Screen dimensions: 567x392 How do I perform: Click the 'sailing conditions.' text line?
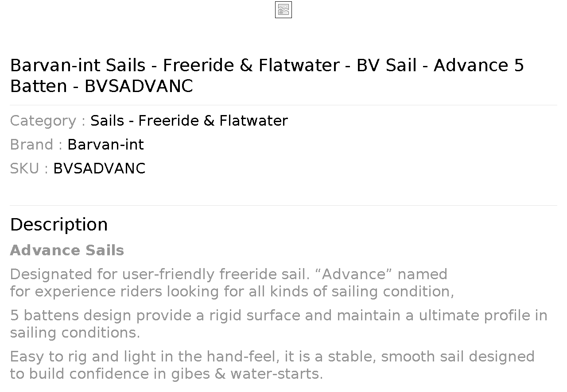point(75,333)
